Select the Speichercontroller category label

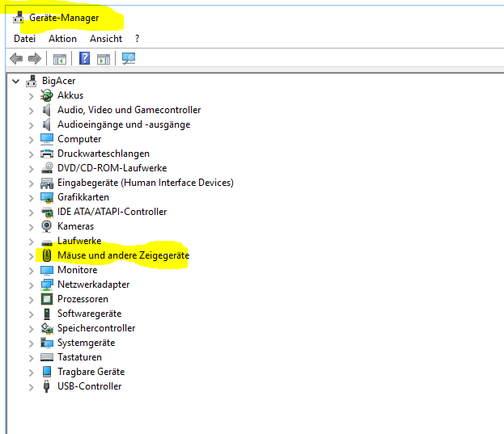tap(96, 328)
